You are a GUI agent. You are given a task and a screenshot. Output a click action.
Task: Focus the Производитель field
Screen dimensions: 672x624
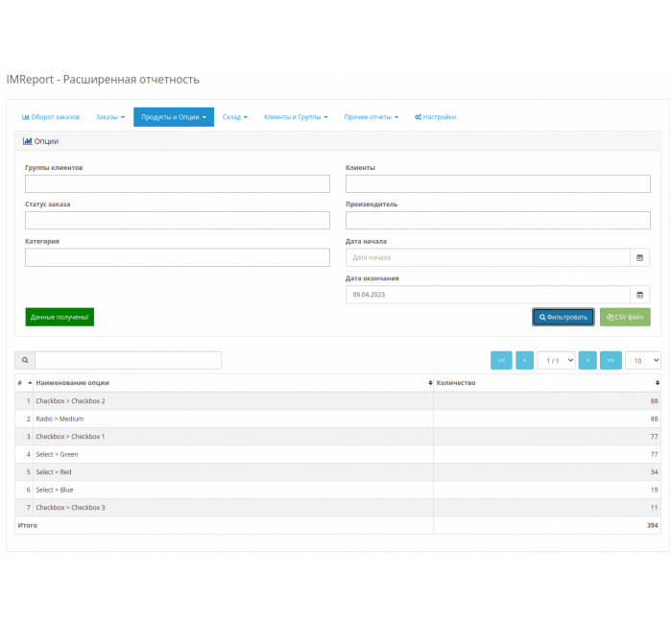coord(498,220)
